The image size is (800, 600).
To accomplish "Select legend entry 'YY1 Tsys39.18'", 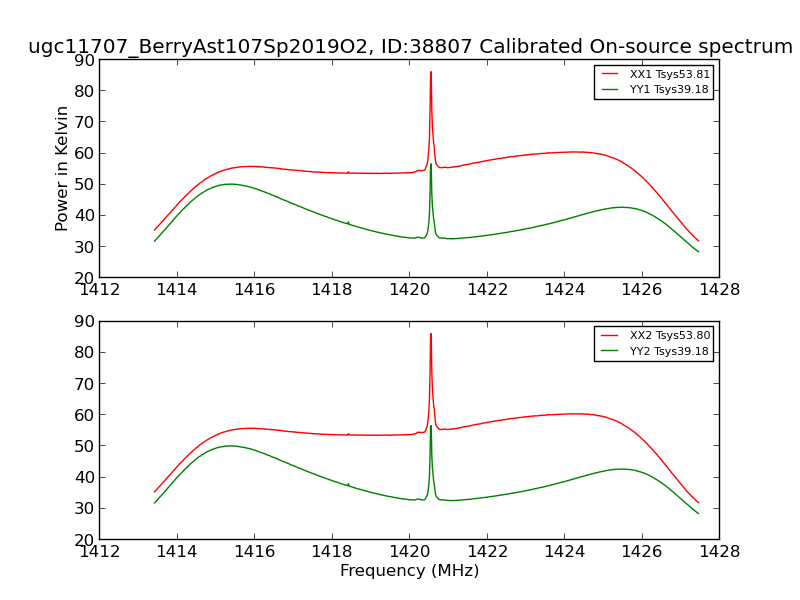I will point(669,89).
